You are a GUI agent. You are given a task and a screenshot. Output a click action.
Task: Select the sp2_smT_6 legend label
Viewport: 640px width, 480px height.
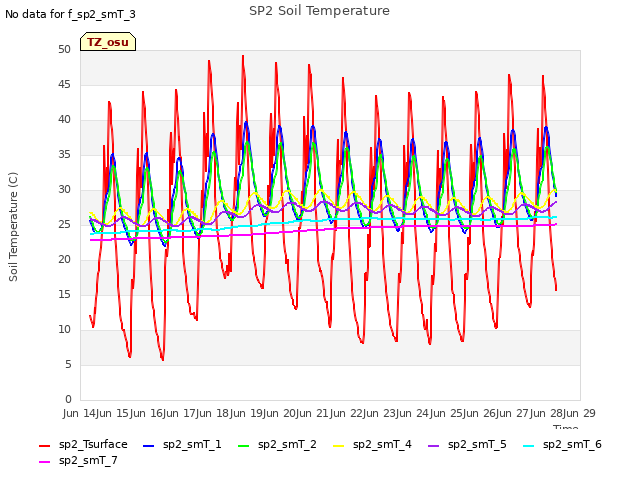tap(572, 444)
